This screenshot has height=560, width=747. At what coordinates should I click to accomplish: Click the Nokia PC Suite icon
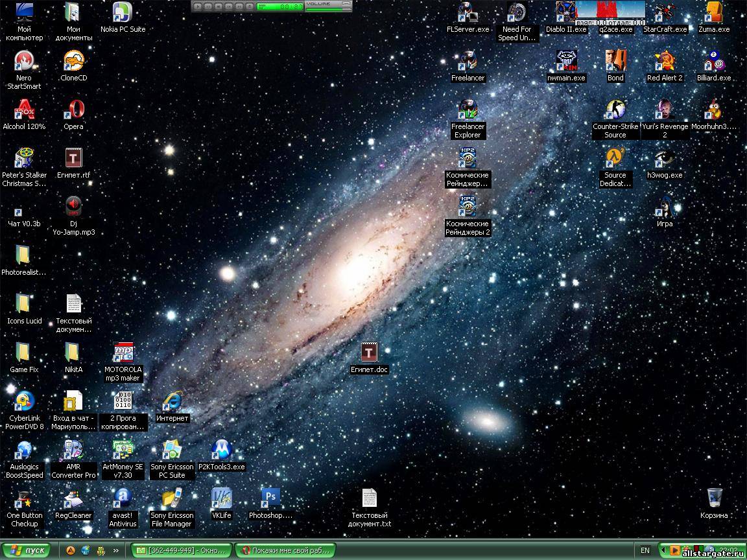(x=123, y=12)
